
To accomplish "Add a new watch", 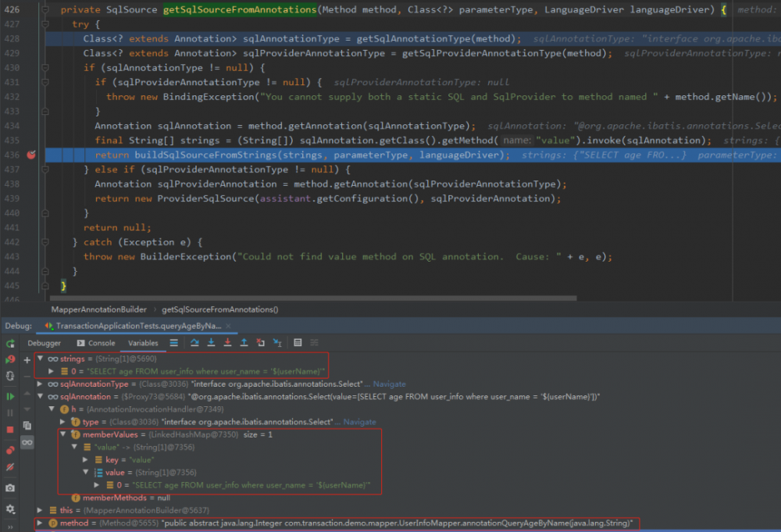I will click(27, 359).
